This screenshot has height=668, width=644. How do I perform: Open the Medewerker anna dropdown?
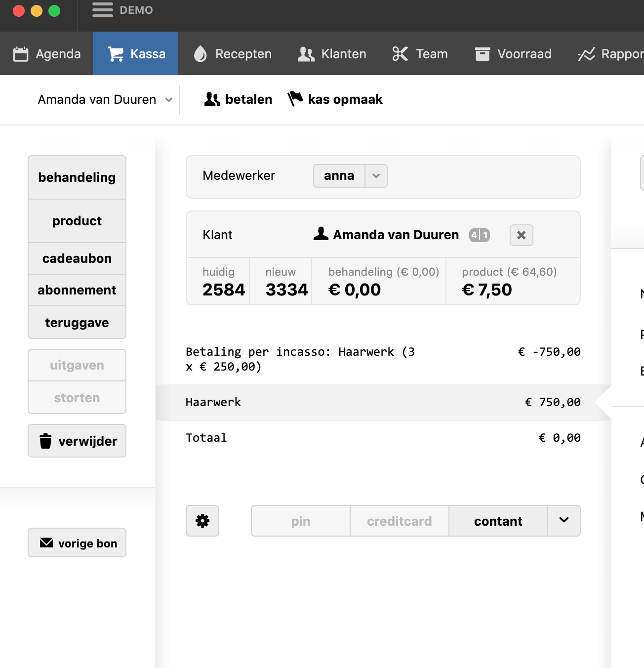pos(376,176)
